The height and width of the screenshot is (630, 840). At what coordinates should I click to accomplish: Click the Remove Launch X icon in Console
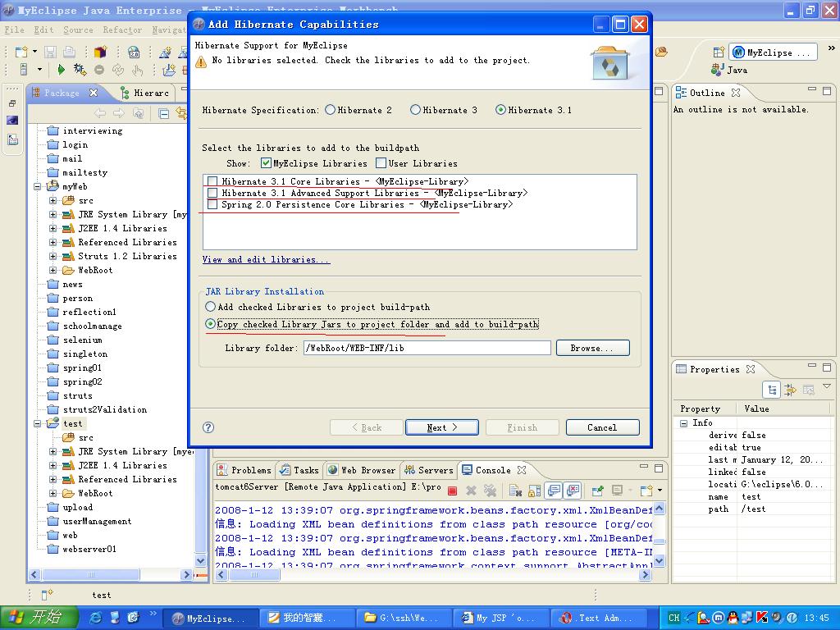coord(472,491)
